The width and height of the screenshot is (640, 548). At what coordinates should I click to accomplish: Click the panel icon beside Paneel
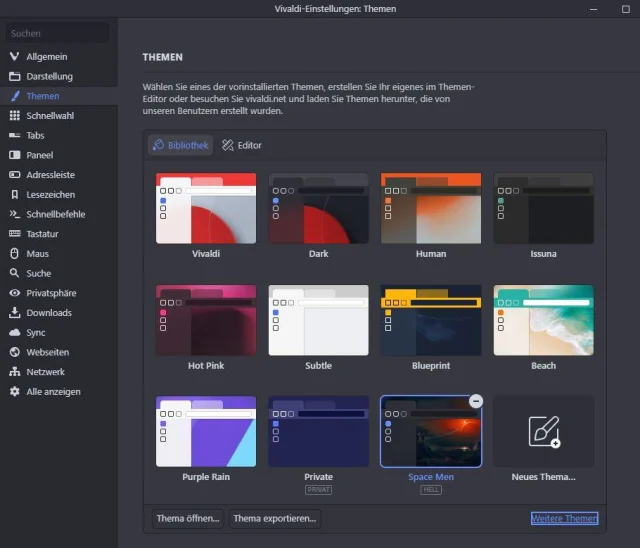pos(15,155)
